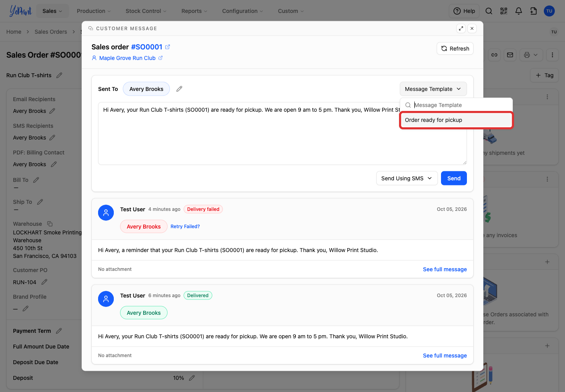
Task: Open the Sales menu
Action: [x=53, y=11]
